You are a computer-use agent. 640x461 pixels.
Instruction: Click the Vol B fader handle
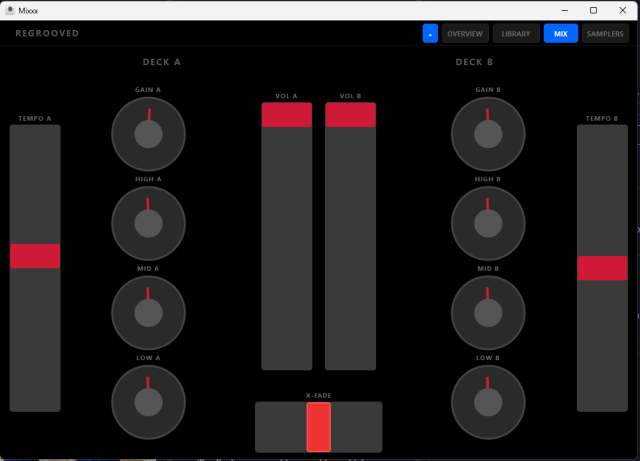click(350, 115)
